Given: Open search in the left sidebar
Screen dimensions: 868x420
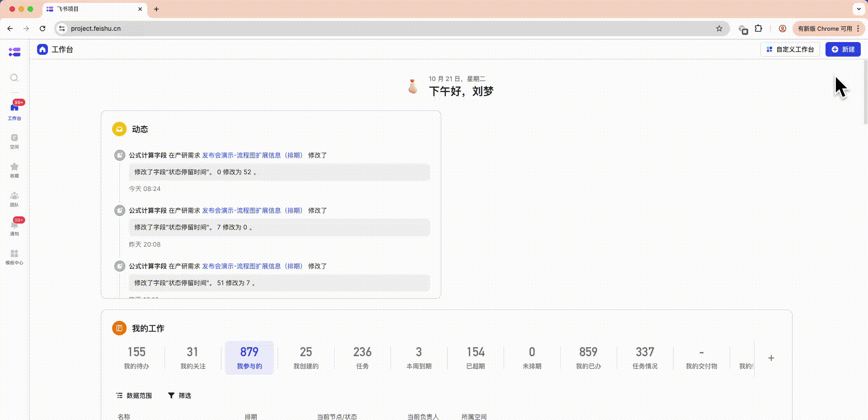Looking at the screenshot, I should tap(14, 78).
